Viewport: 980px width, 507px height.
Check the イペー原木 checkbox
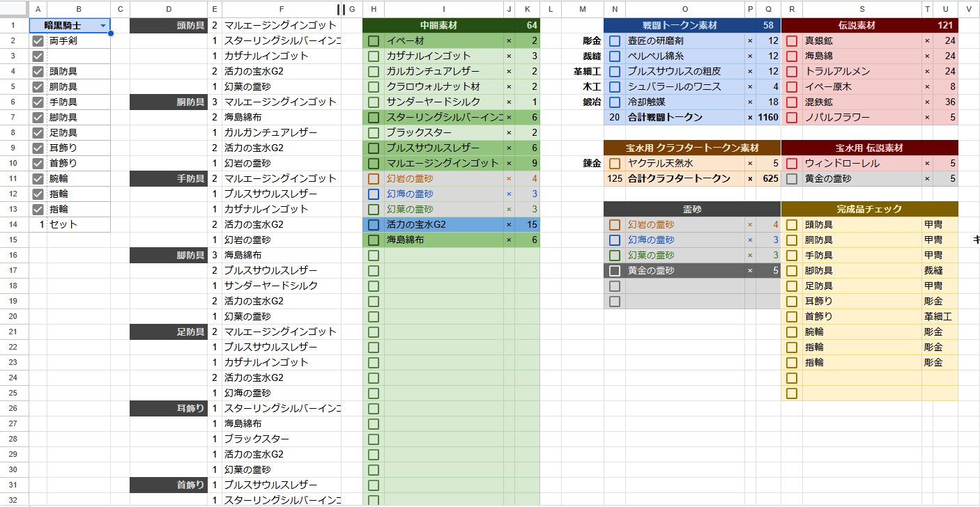point(792,87)
